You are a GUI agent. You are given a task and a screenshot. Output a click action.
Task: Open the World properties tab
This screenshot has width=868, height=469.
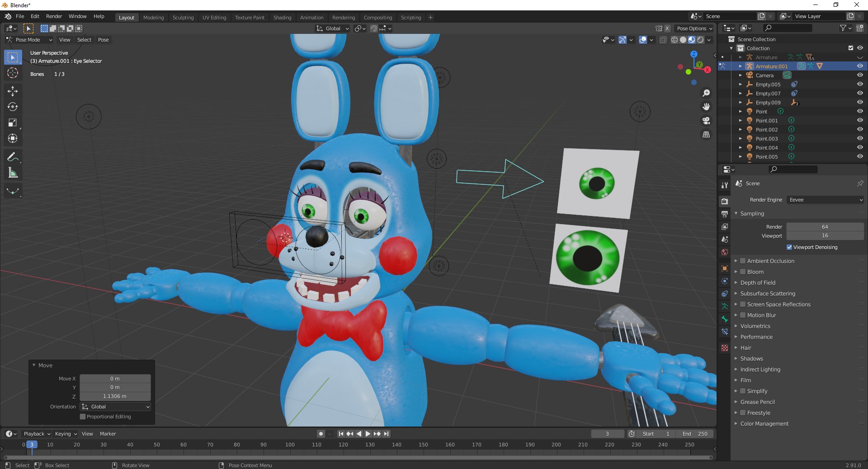coord(725,252)
